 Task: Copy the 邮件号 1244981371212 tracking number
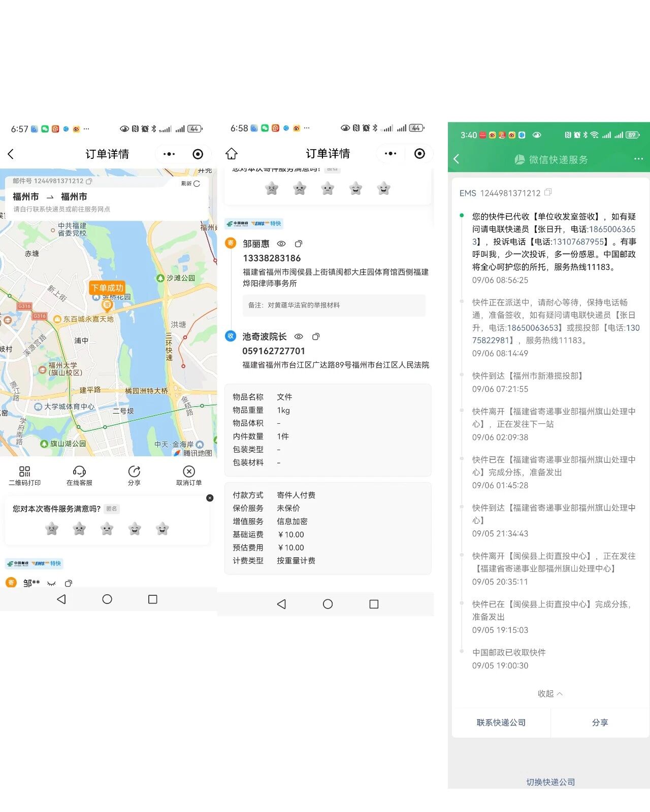(x=89, y=181)
